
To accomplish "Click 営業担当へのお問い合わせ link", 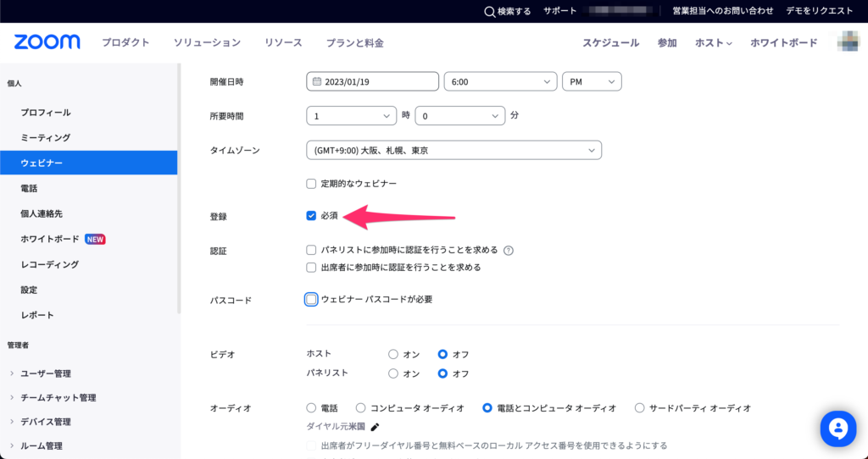I will click(x=723, y=11).
